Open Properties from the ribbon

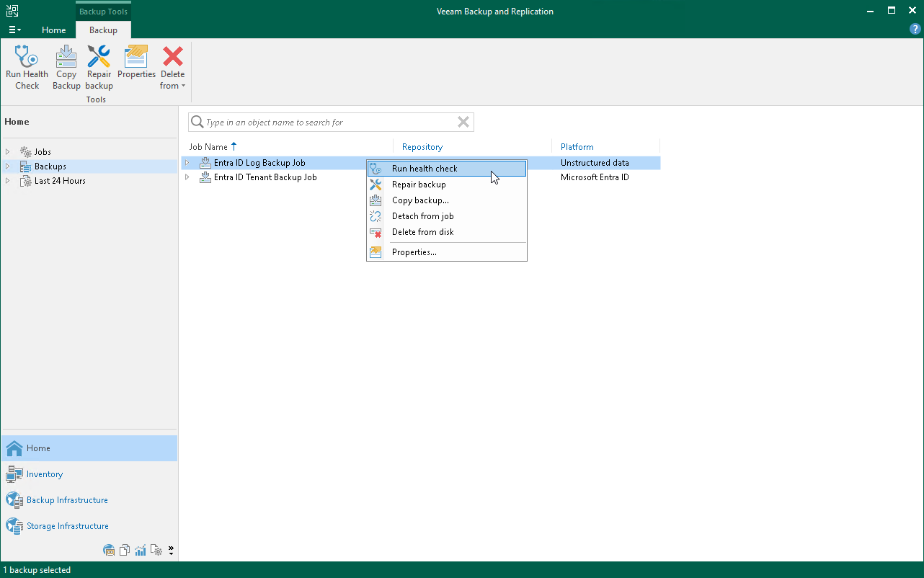pyautogui.click(x=136, y=63)
